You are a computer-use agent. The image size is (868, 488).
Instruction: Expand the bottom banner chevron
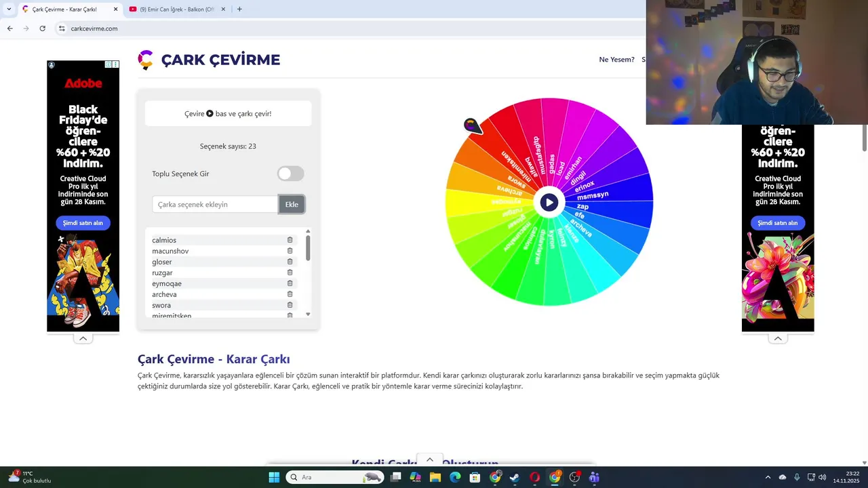tap(429, 460)
